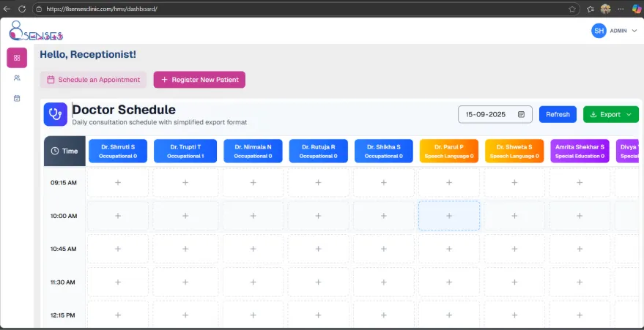
Task: Click Register New Patient button
Action: [x=199, y=80]
